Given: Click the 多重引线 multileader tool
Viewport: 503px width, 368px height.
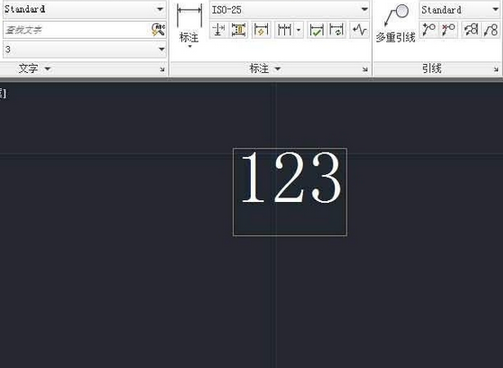Looking at the screenshot, I should (x=396, y=23).
